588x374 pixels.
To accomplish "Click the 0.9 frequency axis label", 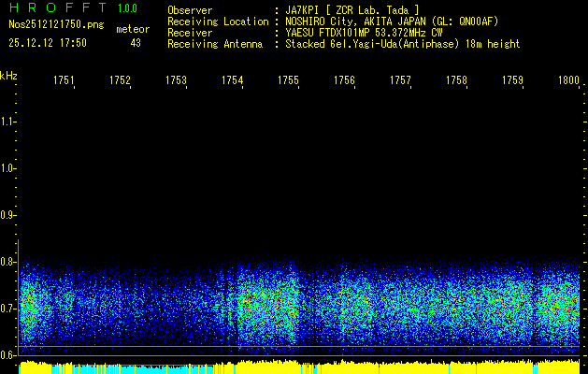I will [9, 215].
